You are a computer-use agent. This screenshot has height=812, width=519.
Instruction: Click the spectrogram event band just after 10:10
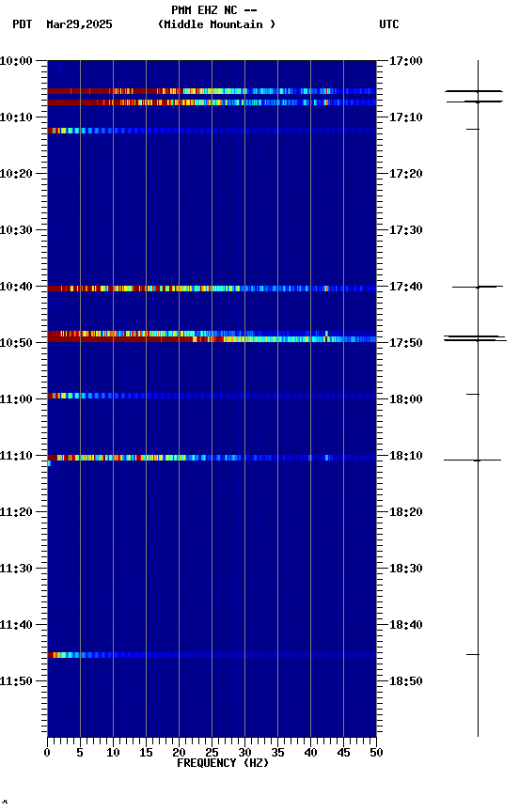pos(212,131)
